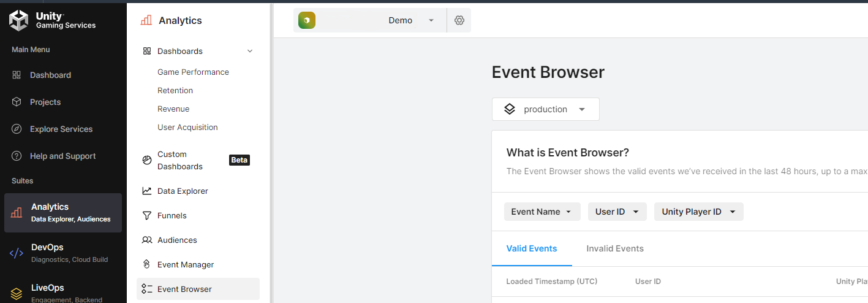Open the production environment dropdown
Image resolution: width=868 pixels, height=303 pixels.
pos(545,109)
